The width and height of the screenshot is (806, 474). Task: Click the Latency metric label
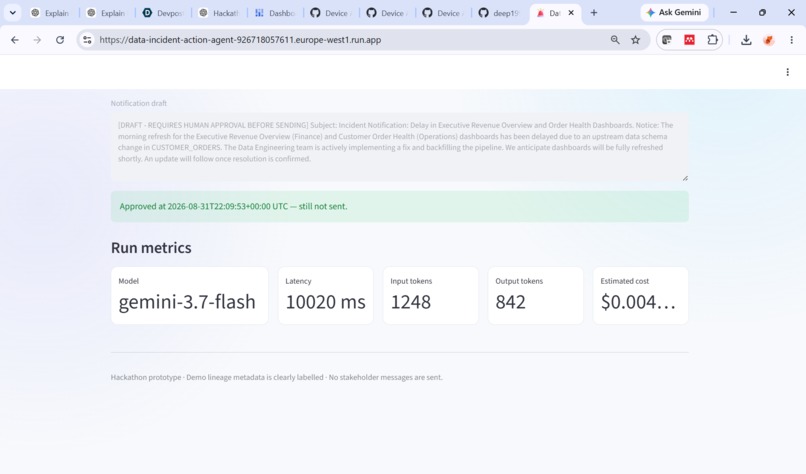click(298, 281)
